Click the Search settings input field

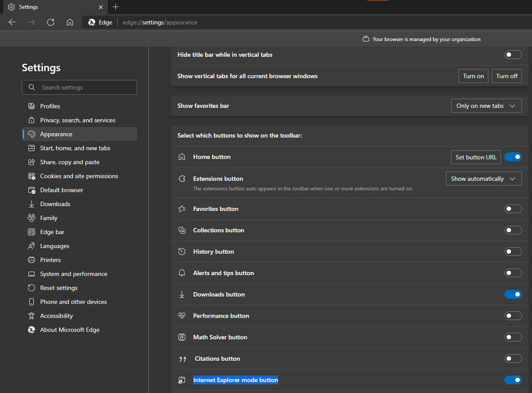[x=80, y=87]
